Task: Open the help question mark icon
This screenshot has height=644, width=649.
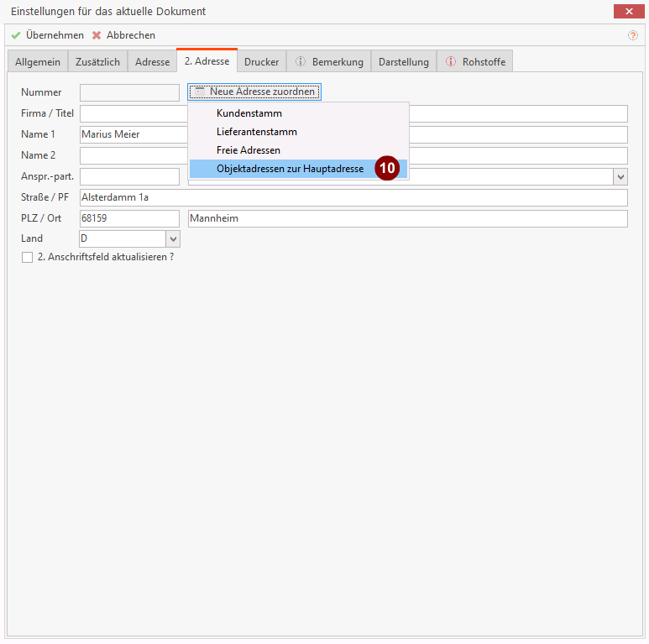Action: pos(632,35)
